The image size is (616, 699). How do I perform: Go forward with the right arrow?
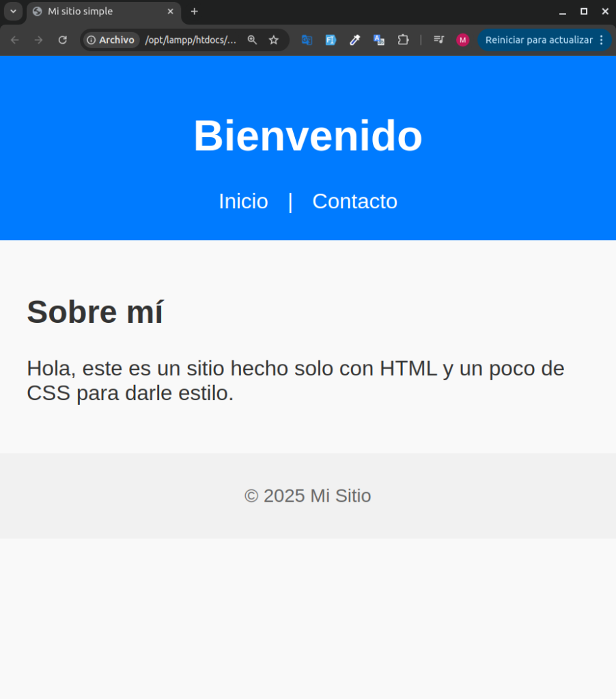point(39,40)
